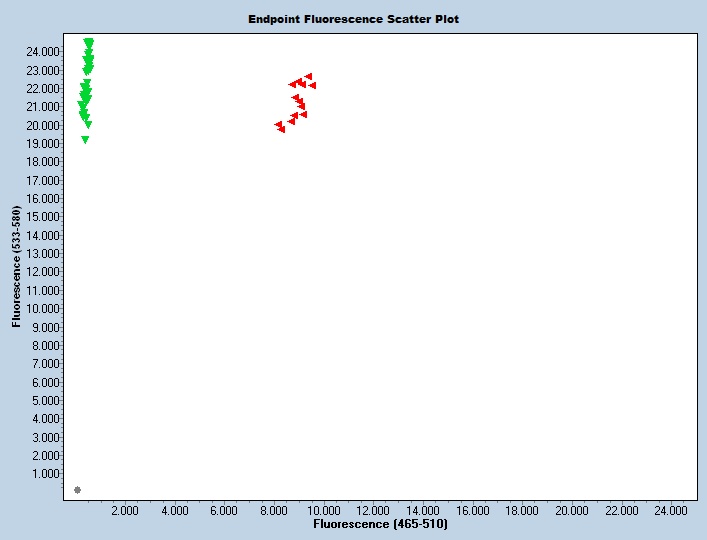Select the topmost red triangle marker
This screenshot has height=540, width=707.
pos(308,76)
